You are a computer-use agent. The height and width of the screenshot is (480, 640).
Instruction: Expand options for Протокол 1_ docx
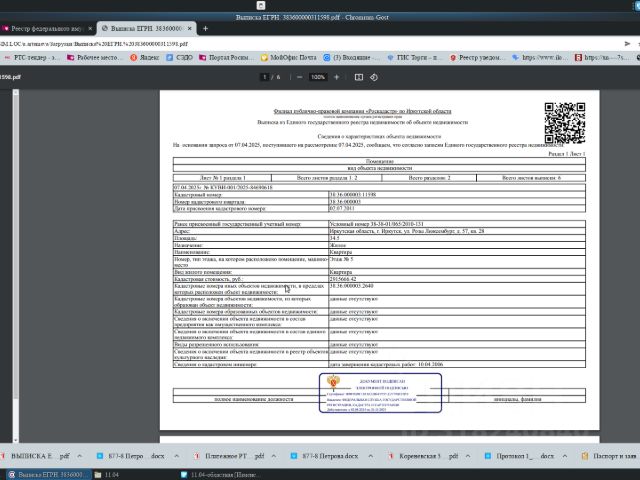[565, 456]
